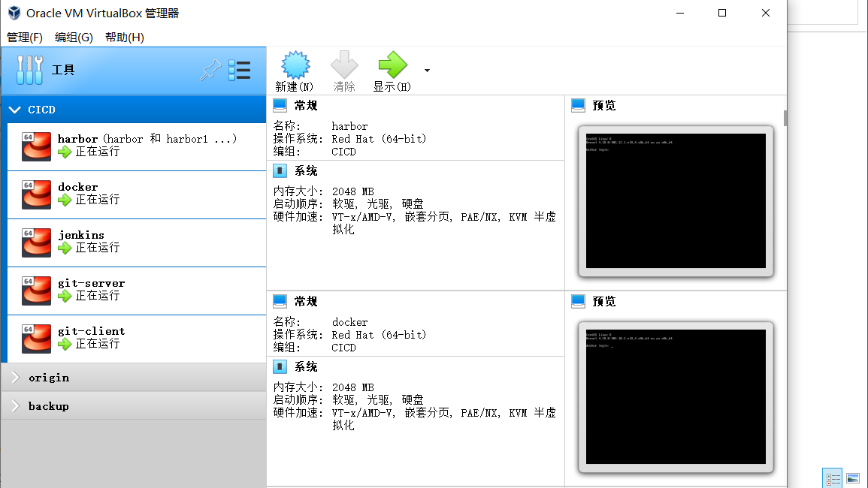Click the Show (显示) green arrow
This screenshot has height=488, width=868.
(392, 65)
